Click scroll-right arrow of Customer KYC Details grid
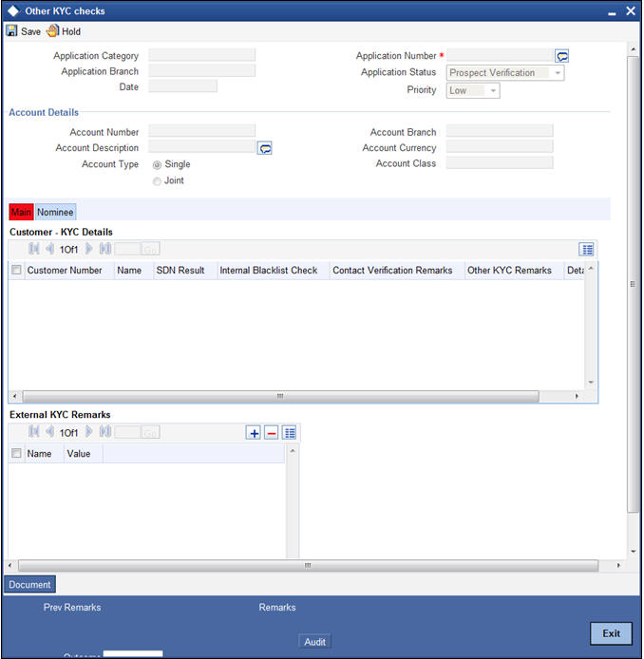The image size is (644, 659). coord(577,396)
